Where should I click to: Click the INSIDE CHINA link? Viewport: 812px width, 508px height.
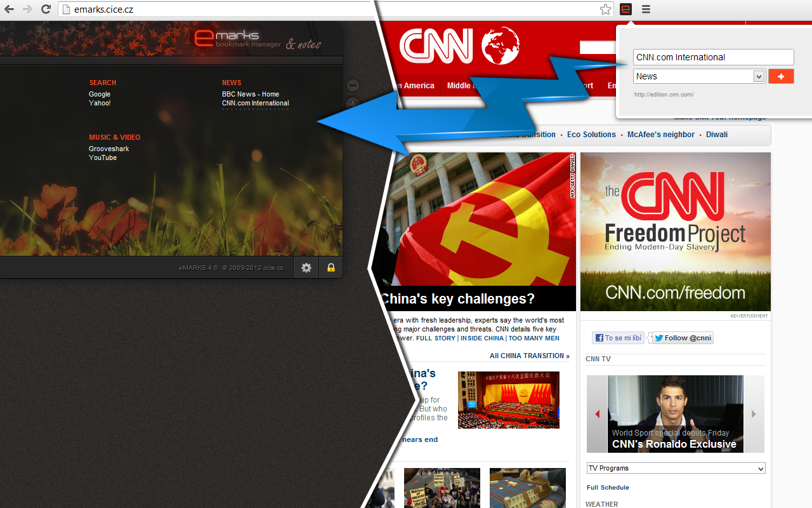point(482,338)
